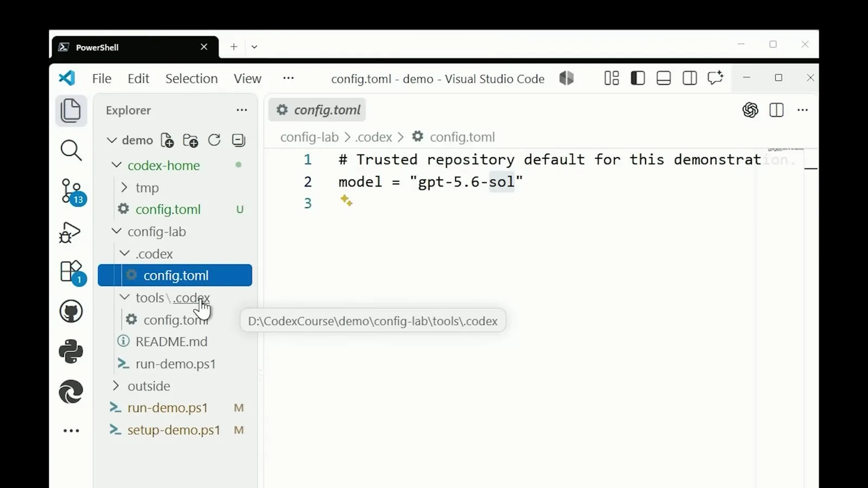
Task: Open the chat sparkle icon in title bar
Action: point(716,78)
